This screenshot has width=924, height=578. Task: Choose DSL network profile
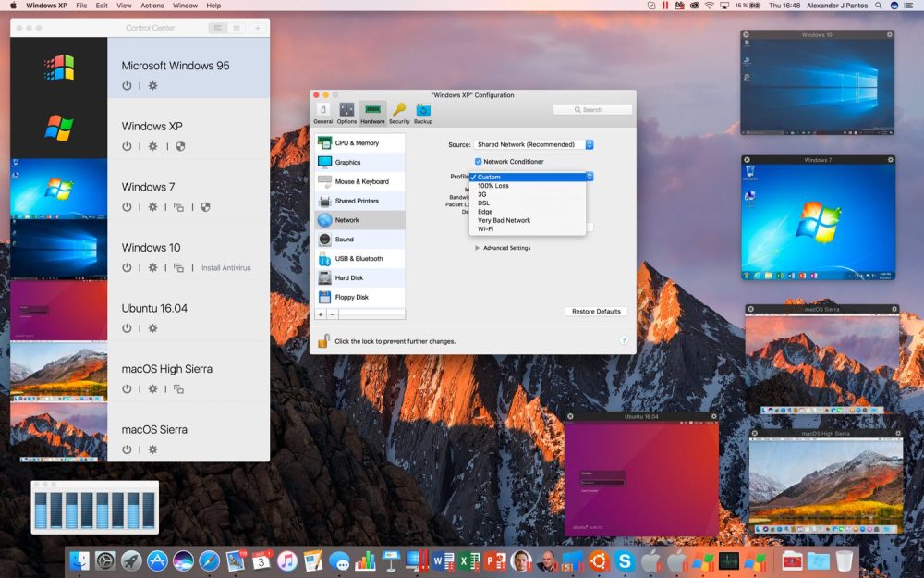coord(528,203)
